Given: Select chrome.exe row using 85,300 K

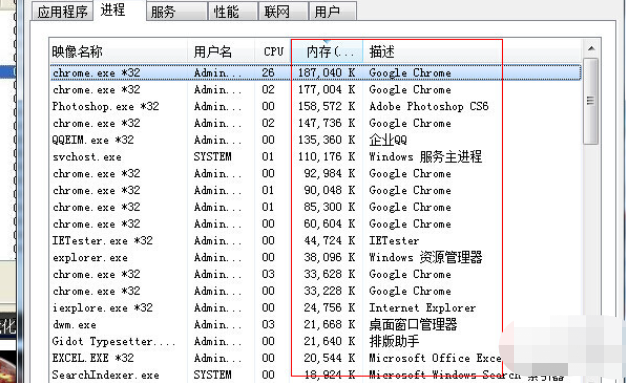Looking at the screenshot, I should coord(315,207).
